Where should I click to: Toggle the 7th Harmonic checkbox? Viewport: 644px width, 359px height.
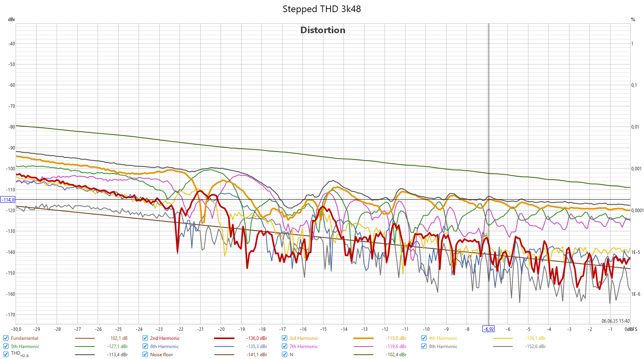tap(285, 346)
